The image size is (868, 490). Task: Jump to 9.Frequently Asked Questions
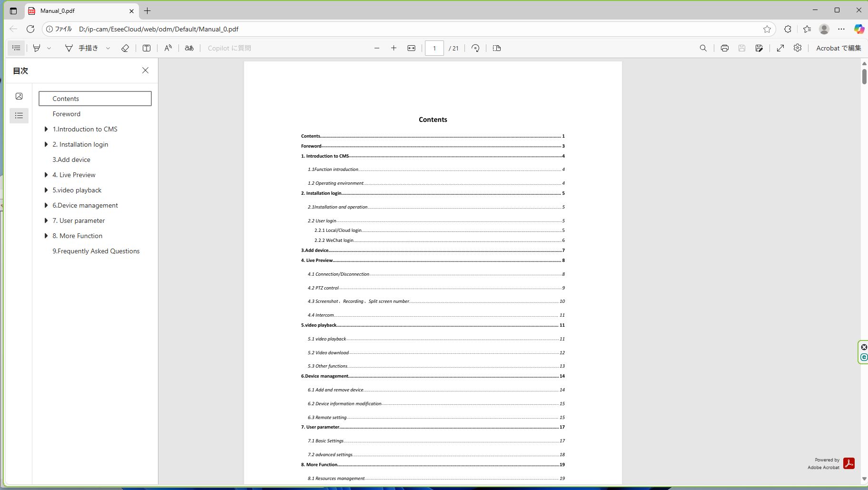click(x=96, y=251)
